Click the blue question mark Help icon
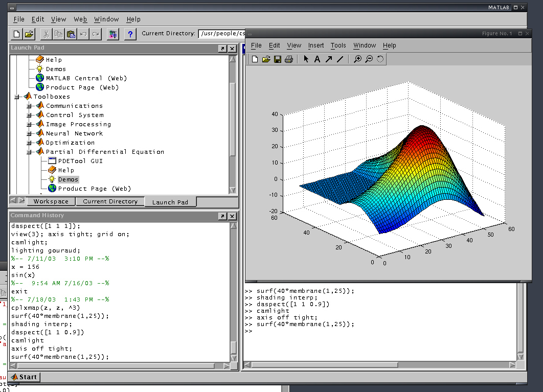 pos(130,34)
